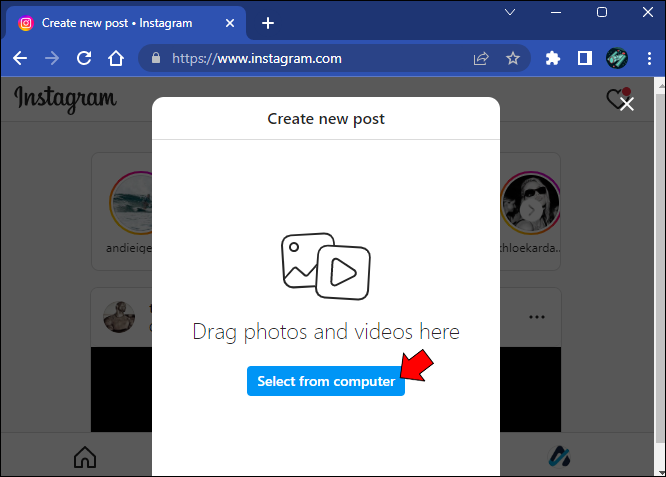This screenshot has width=666, height=477.
Task: Click the Instagram logo
Action: point(65,99)
